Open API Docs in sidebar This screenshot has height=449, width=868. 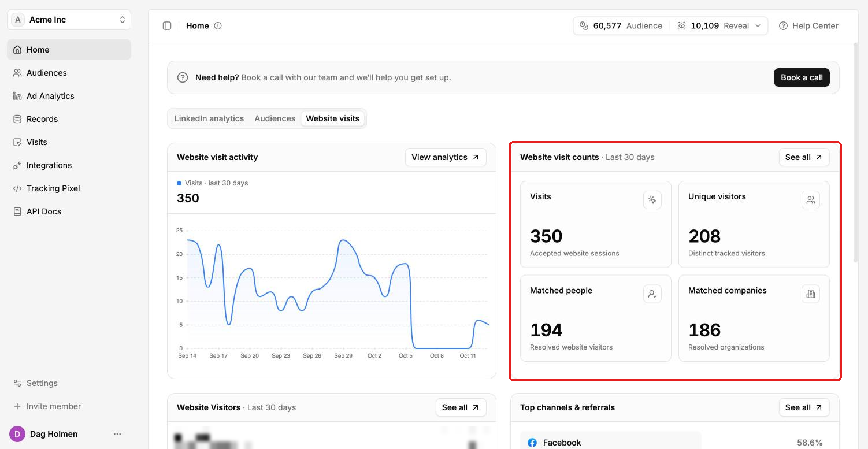pos(69,211)
